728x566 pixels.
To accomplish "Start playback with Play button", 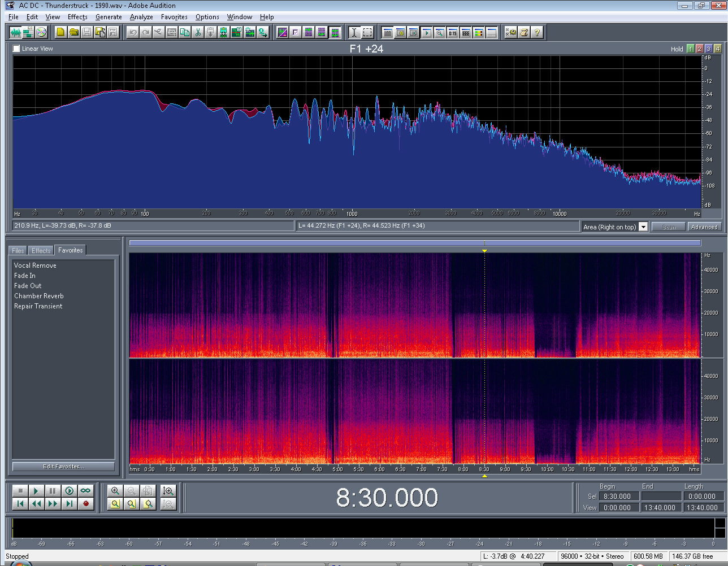I will click(36, 491).
